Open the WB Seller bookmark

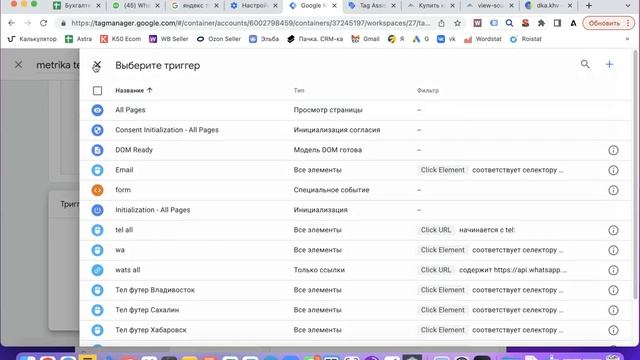169,39
